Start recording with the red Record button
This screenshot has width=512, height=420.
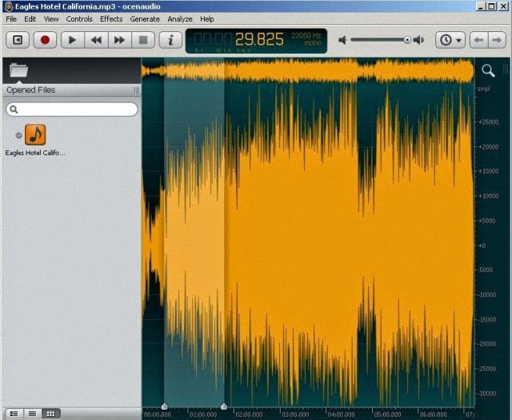pos(45,40)
